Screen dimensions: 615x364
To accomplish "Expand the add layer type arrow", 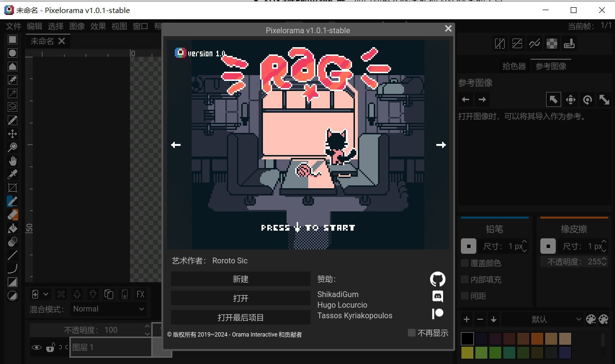I will 46,294.
